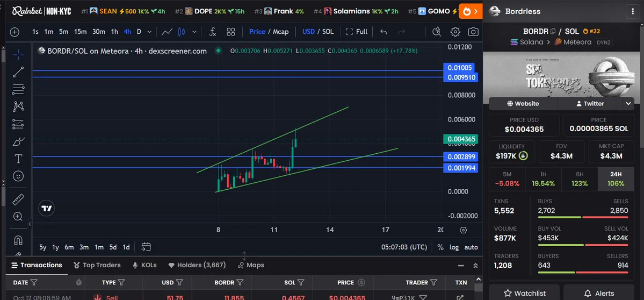Open the Top Traders tab
The image size is (644, 300).
pyautogui.click(x=97, y=265)
